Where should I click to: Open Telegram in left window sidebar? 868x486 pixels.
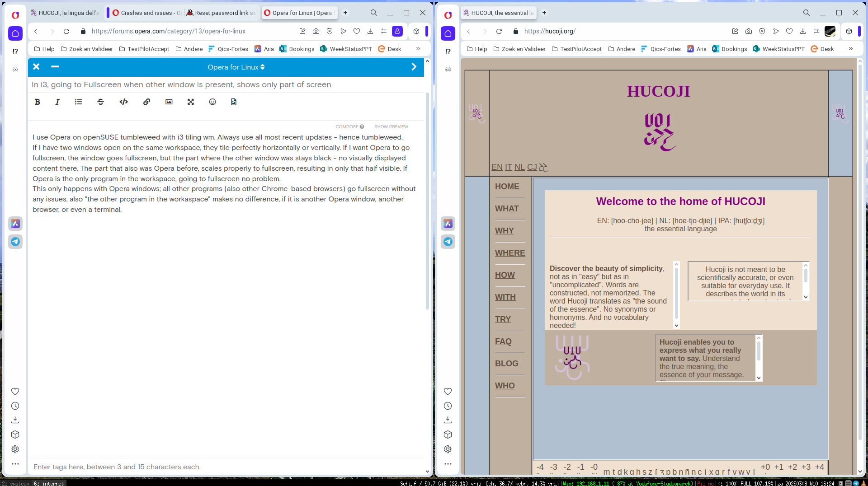[15, 242]
